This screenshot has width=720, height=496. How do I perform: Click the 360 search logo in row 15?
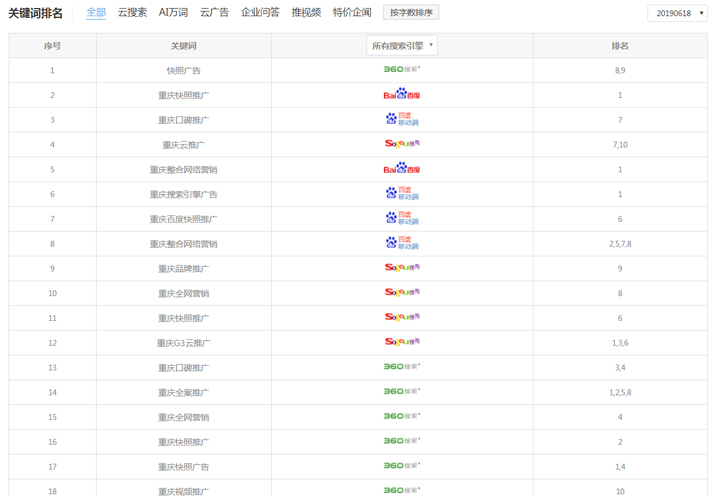pos(402,416)
